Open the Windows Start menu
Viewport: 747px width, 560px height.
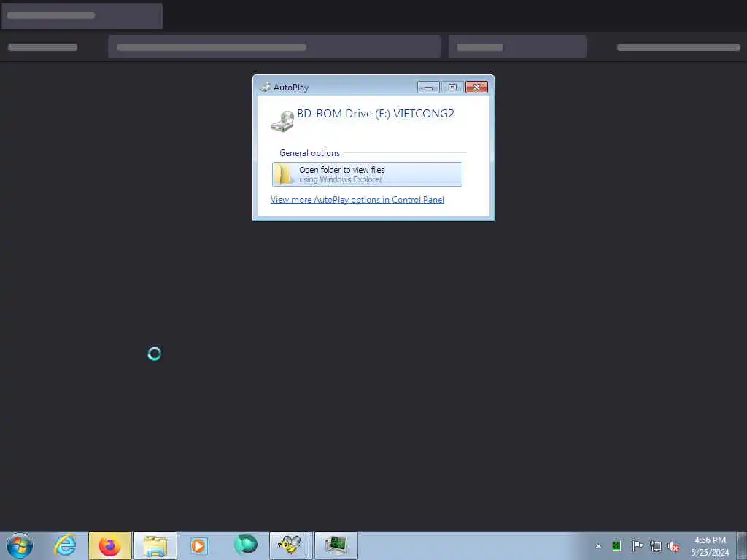20,545
